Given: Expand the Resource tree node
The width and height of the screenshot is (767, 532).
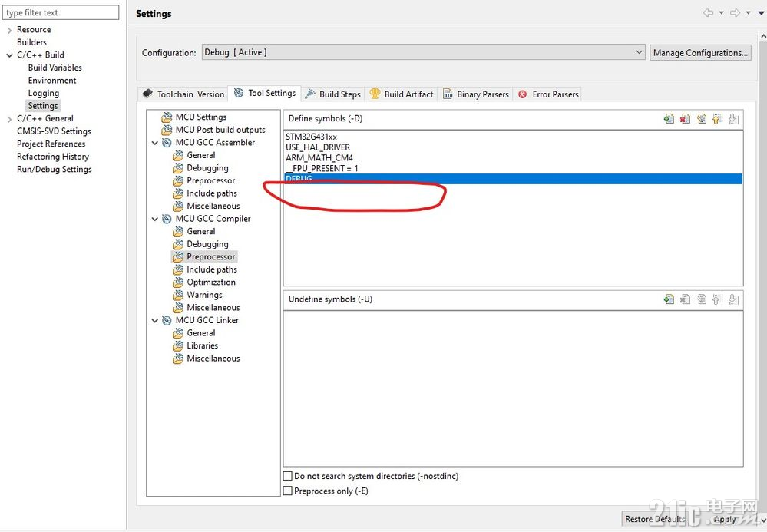Looking at the screenshot, I should coord(9,30).
